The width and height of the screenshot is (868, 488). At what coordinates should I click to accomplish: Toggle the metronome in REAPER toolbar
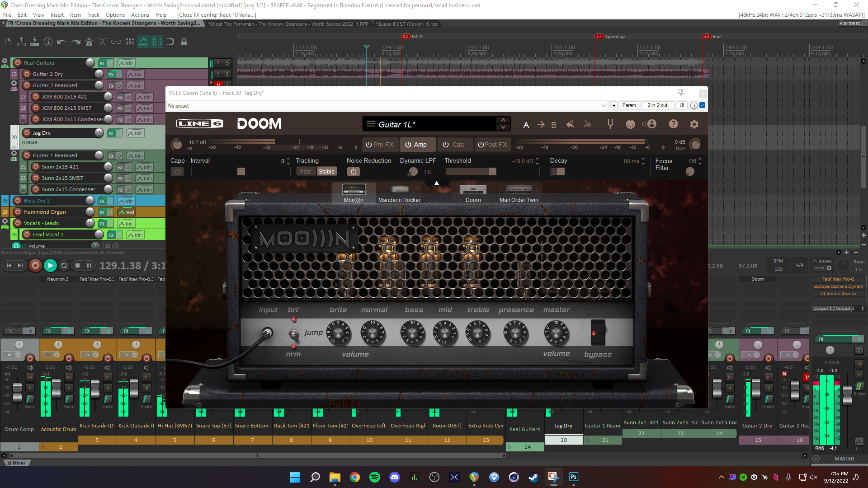click(x=89, y=42)
